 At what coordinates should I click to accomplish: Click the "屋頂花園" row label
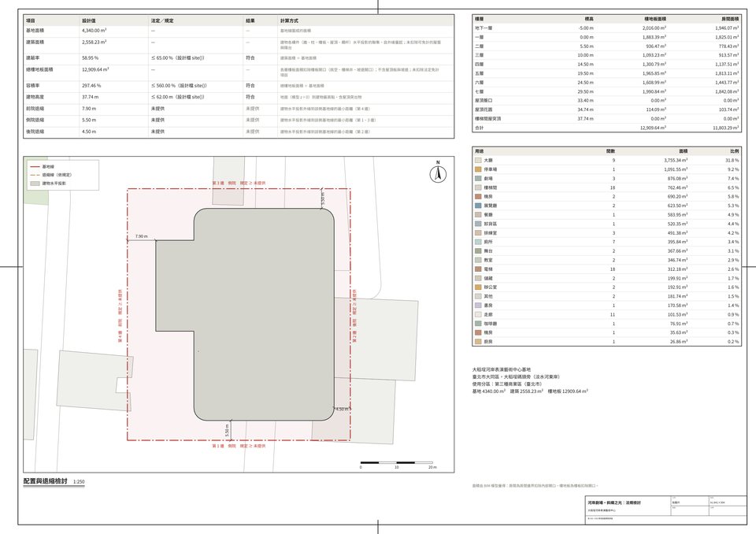(x=484, y=109)
